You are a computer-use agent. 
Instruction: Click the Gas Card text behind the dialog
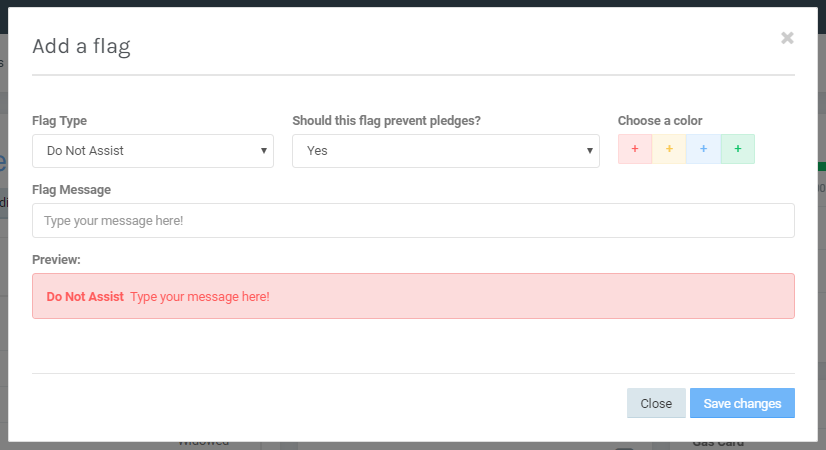click(718, 444)
